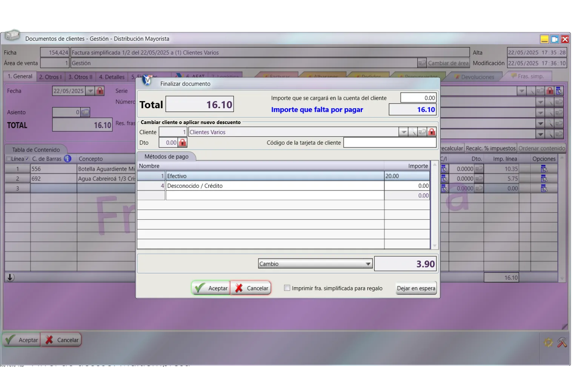
Task: Click the red lock icon in Cliente row
Action: pos(432,132)
